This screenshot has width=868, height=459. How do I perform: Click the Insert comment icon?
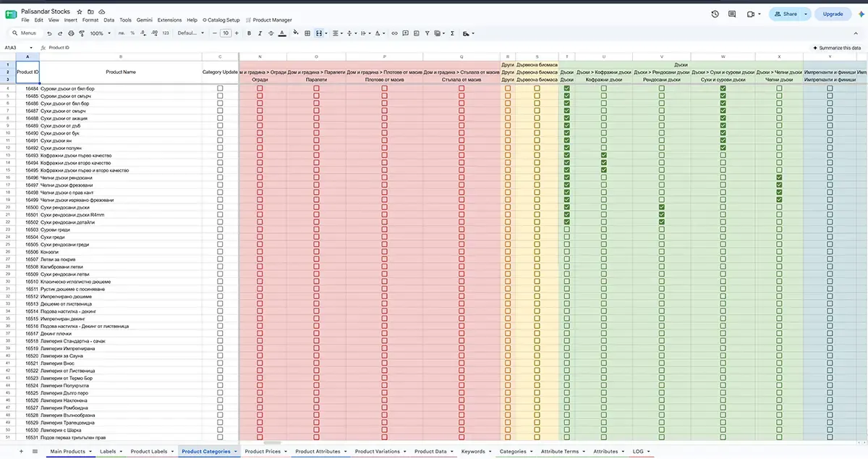(x=405, y=33)
